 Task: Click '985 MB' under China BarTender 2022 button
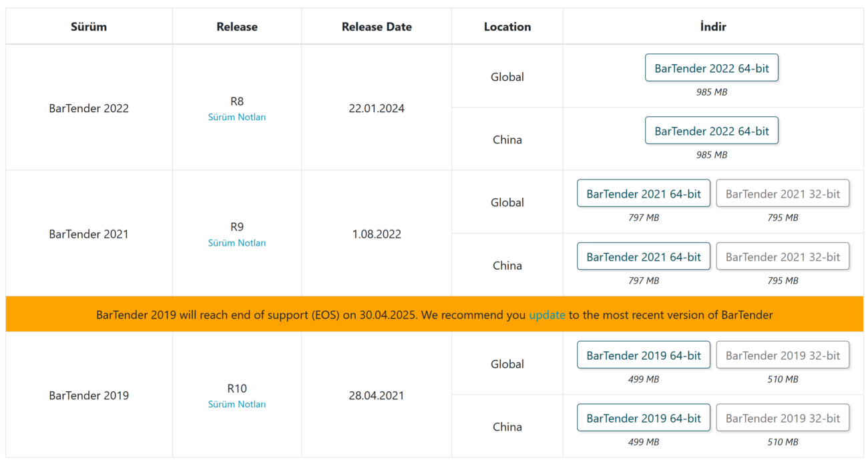pyautogui.click(x=712, y=155)
